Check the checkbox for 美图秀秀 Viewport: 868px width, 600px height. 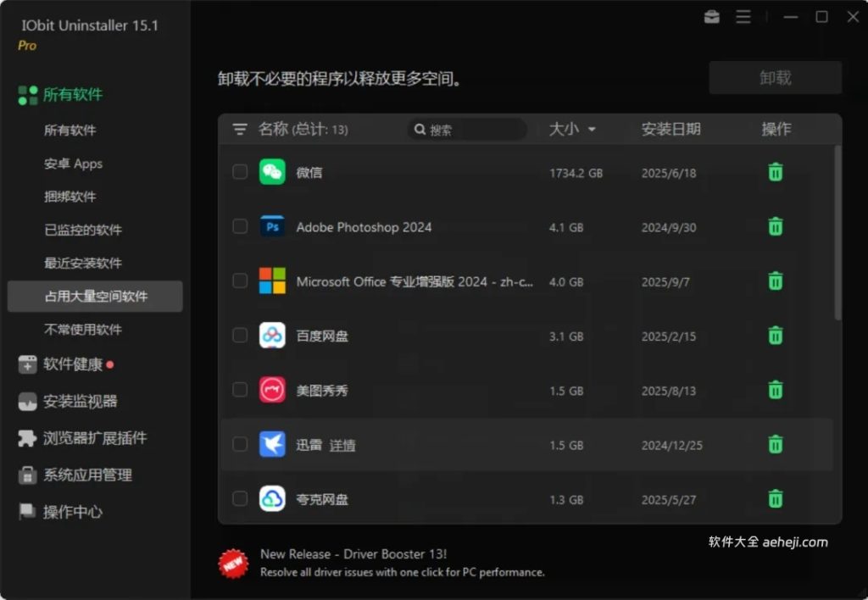point(239,390)
